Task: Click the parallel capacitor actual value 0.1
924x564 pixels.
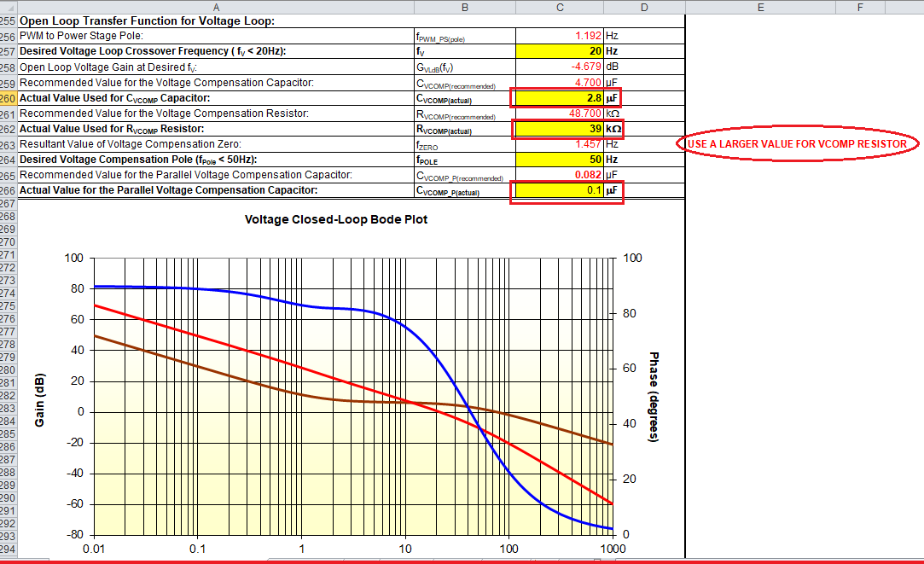Action: pyautogui.click(x=559, y=190)
